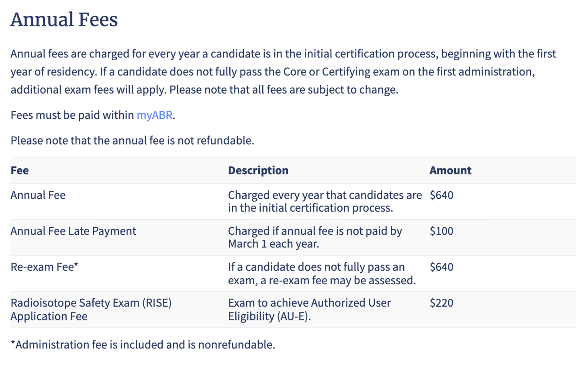Click the Description column header
The width and height of the screenshot is (588, 371).
click(258, 171)
